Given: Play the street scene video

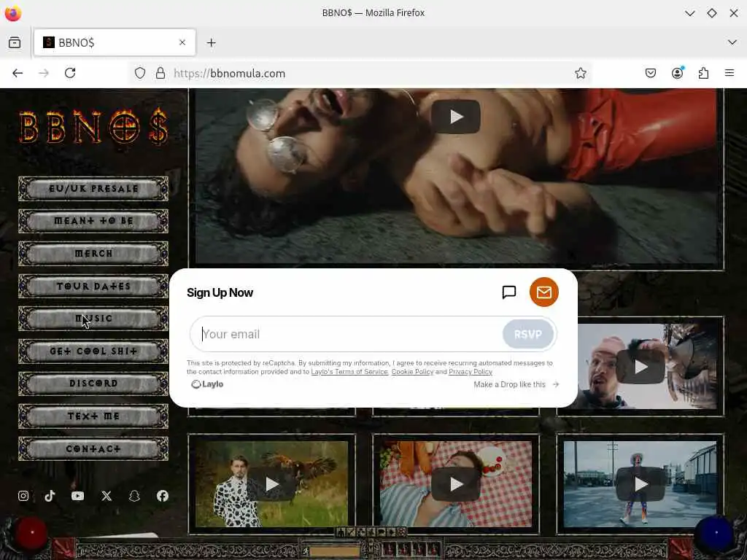Looking at the screenshot, I should (640, 484).
